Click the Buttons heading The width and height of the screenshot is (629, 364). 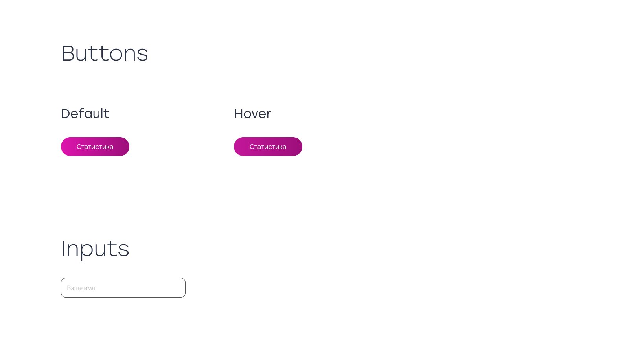[x=105, y=53]
